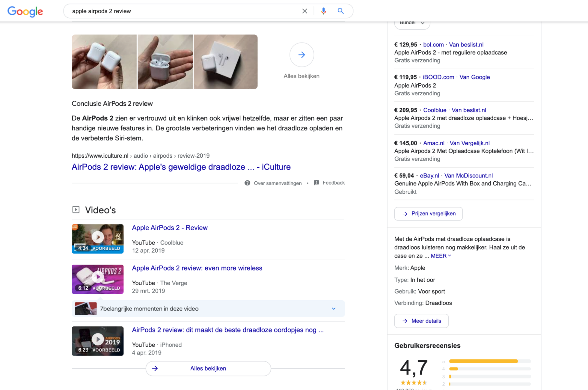
Task: Open second AirPods photo with open case
Action: 165,62
